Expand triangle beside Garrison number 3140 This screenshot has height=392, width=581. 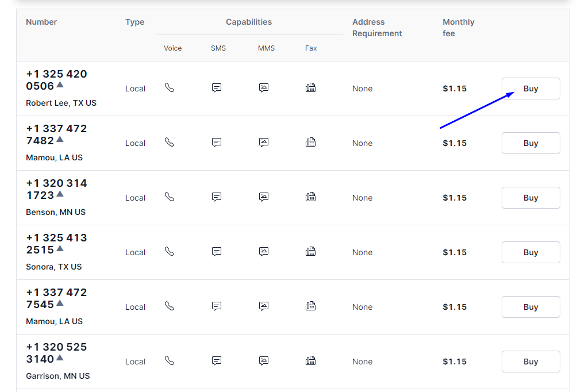(x=60, y=358)
